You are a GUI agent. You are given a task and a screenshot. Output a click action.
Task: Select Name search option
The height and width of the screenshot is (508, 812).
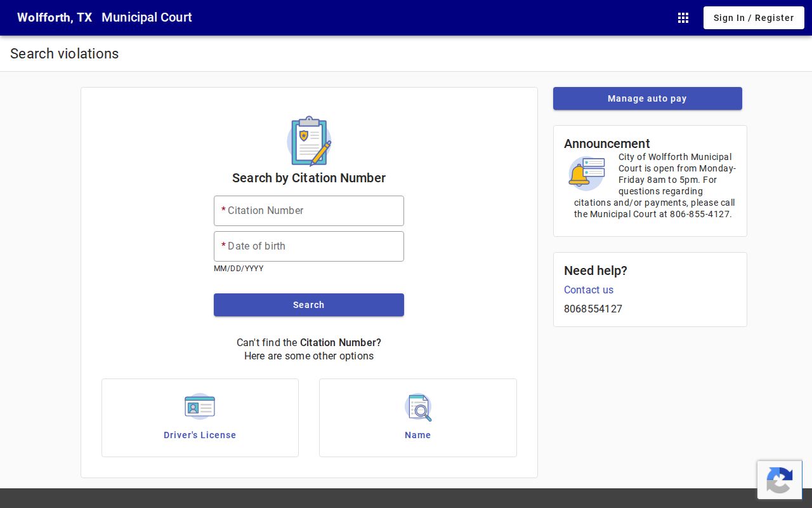(x=418, y=418)
